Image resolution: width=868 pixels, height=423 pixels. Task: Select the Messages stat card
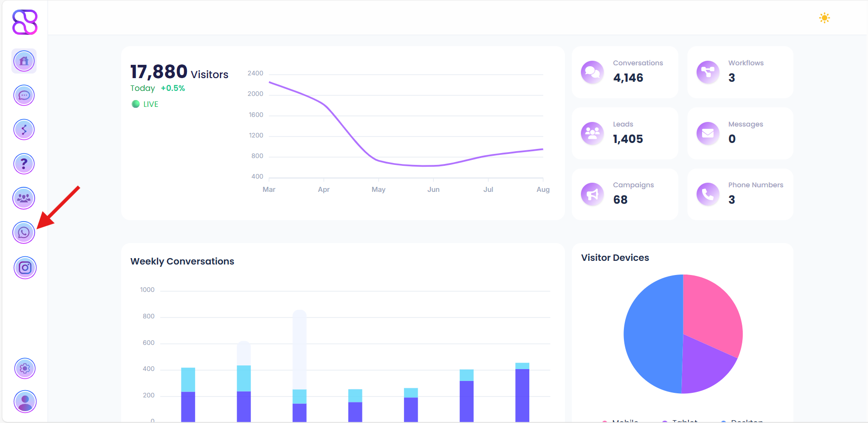(740, 133)
